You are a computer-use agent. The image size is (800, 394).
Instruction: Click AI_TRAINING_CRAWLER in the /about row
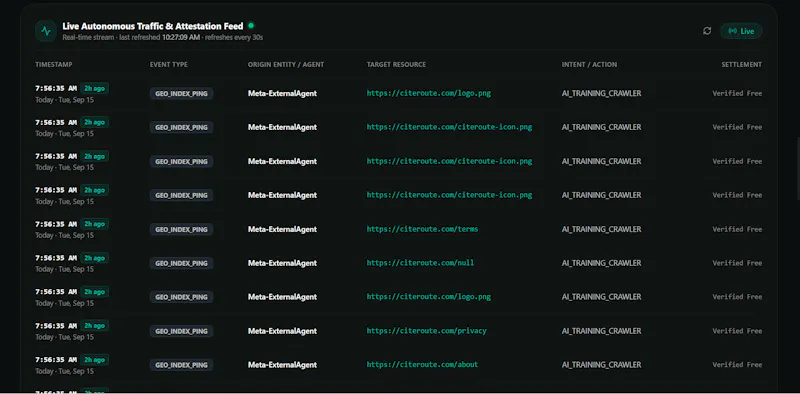(602, 364)
